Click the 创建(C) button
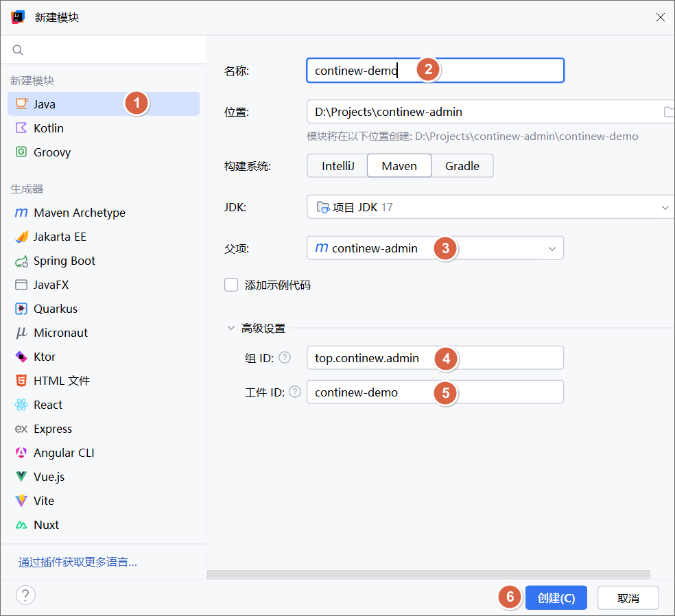 pyautogui.click(x=556, y=597)
